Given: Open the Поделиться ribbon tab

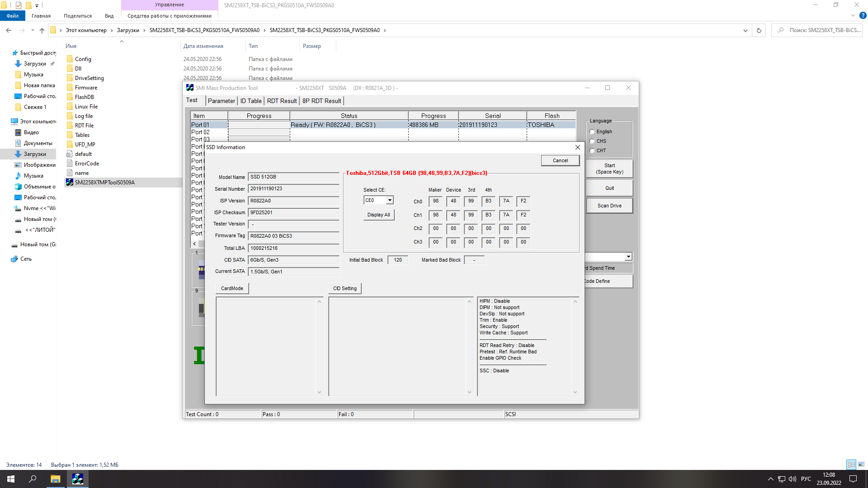Looking at the screenshot, I should [x=78, y=16].
